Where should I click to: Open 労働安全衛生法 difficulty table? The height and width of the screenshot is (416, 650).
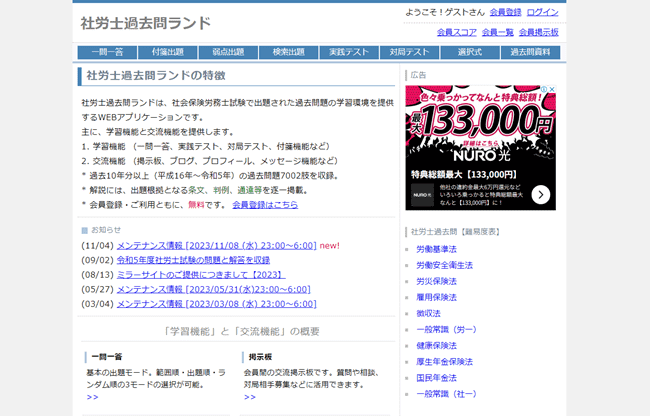tap(444, 266)
